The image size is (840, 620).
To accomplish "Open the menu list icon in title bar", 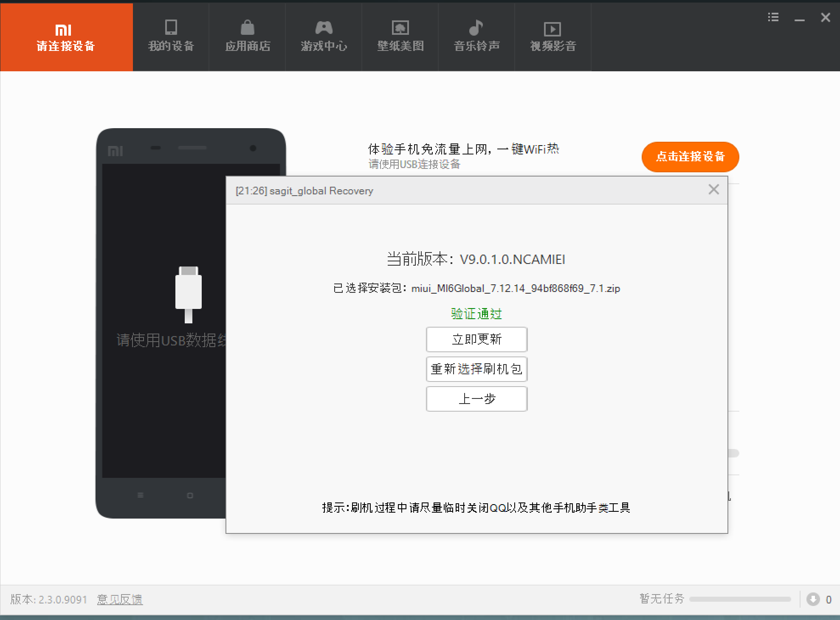I will pos(773,17).
